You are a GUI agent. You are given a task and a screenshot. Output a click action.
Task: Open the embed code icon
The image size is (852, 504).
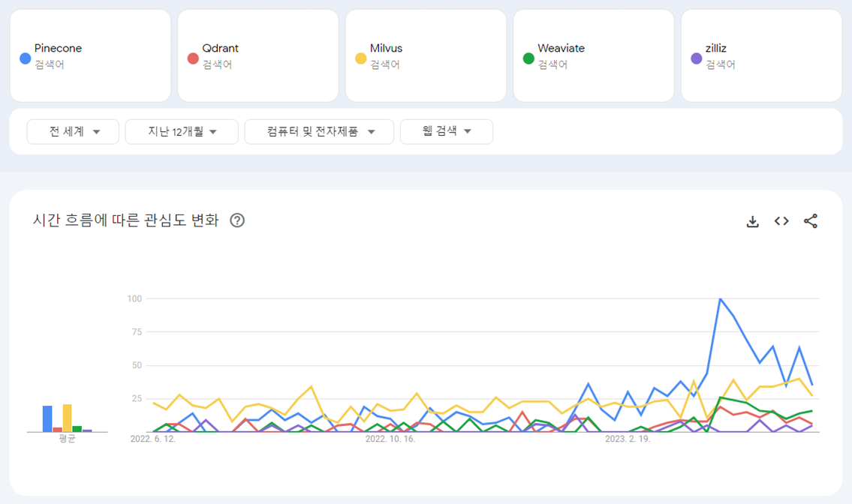(781, 221)
